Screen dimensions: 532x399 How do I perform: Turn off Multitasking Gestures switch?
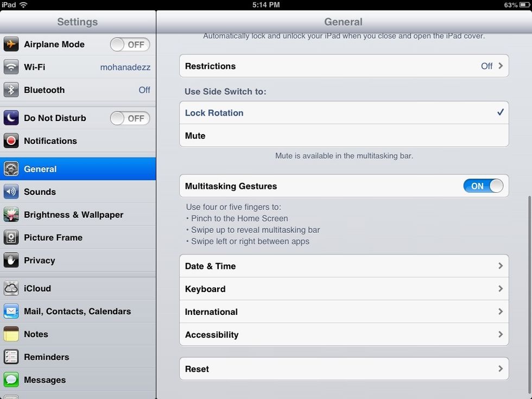pyautogui.click(x=483, y=186)
